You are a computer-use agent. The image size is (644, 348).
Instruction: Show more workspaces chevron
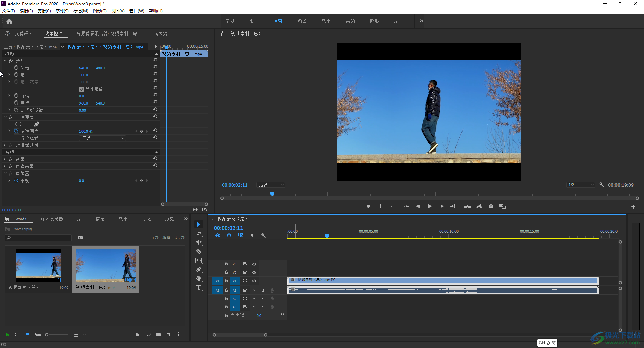pos(422,21)
